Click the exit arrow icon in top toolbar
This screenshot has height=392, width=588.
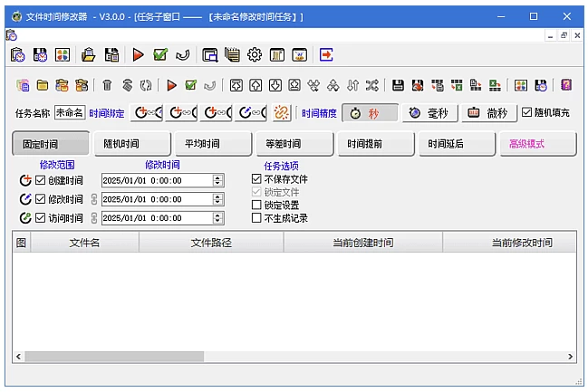[326, 55]
